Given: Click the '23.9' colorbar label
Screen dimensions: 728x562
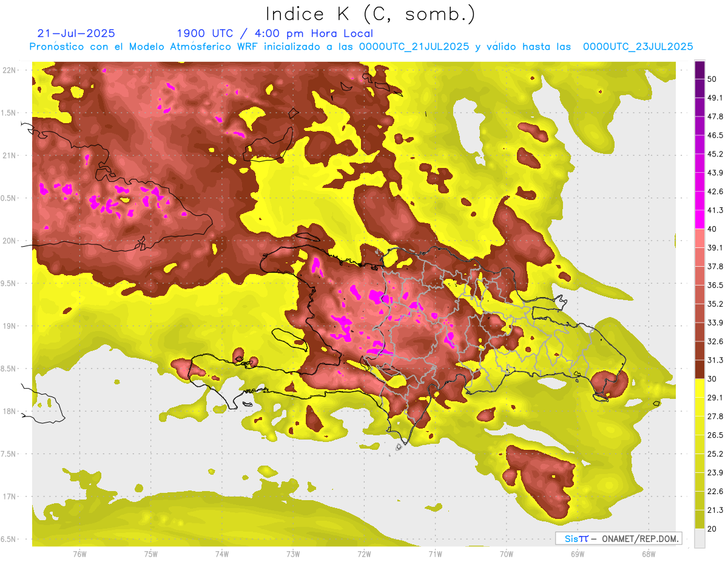Looking at the screenshot, I should (x=715, y=472).
